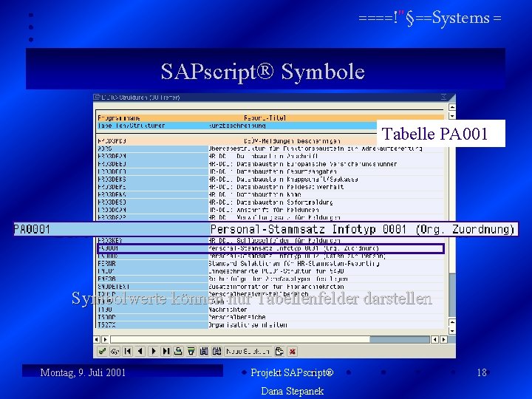The width and height of the screenshot is (532, 399).
Task: Select the PA0001 table row
Action: (x=270, y=248)
